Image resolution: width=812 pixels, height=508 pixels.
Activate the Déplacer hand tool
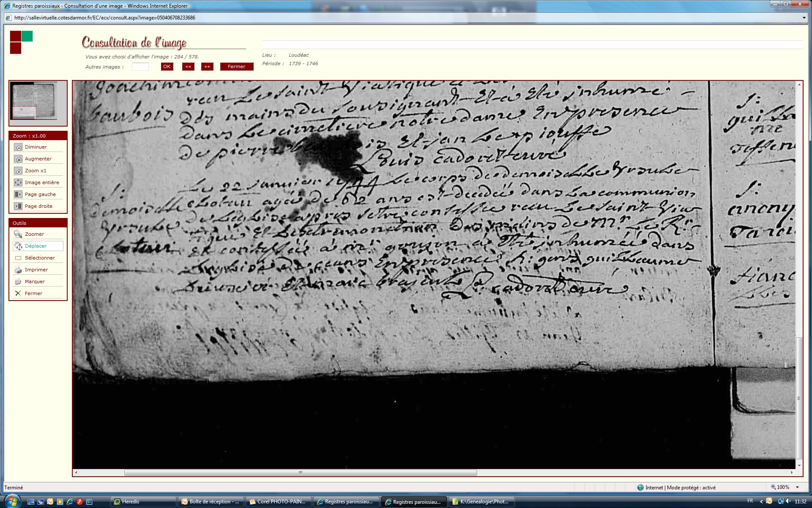[x=18, y=246]
